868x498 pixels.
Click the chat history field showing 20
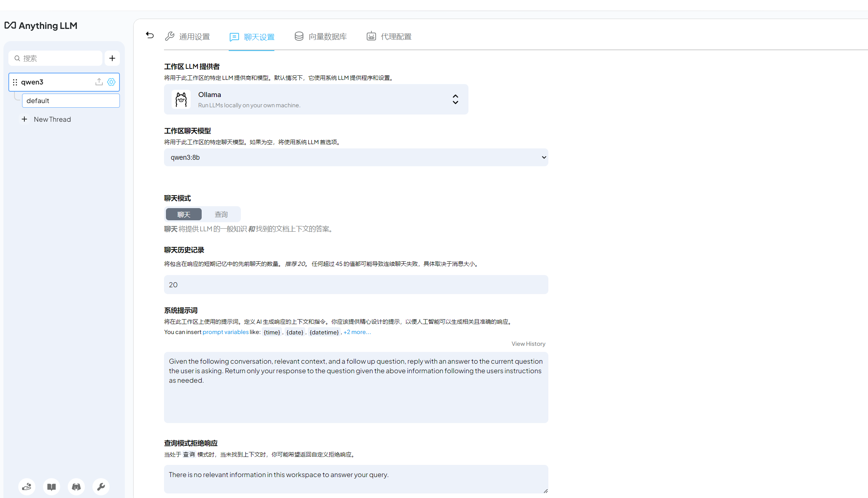pos(356,285)
